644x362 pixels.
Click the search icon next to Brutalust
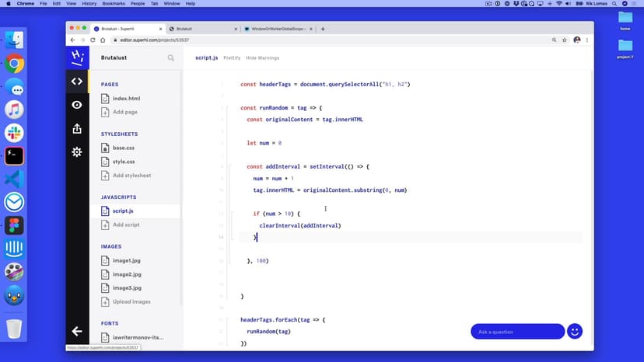(171, 57)
